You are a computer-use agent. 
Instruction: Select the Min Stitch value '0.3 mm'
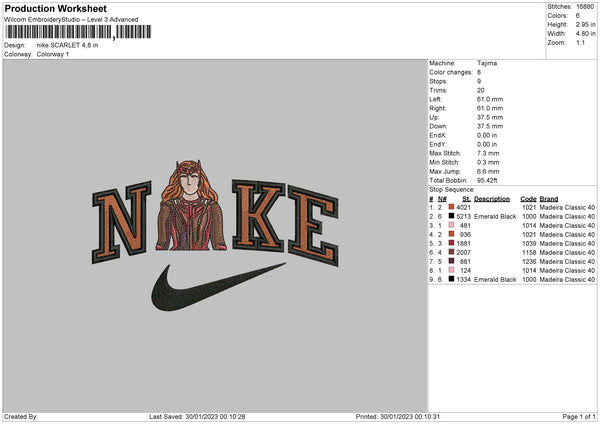[x=488, y=162]
